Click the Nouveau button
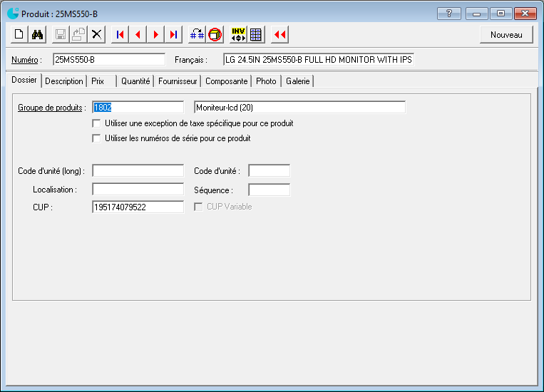 click(506, 35)
